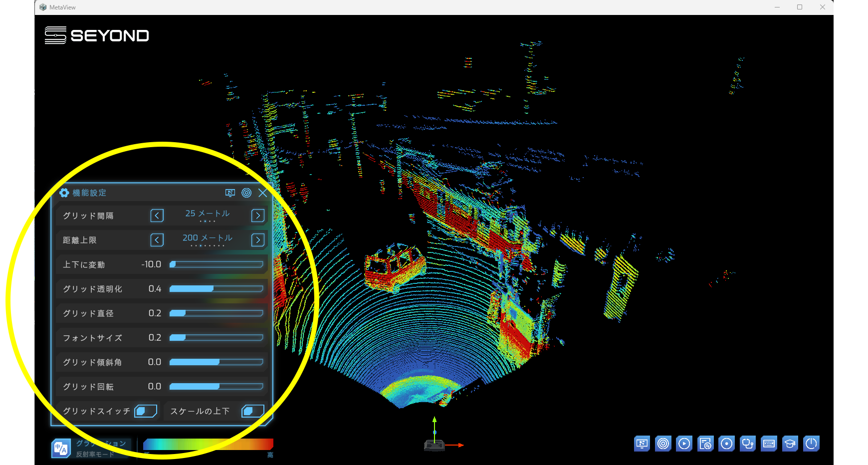Toggle the スケールの上下 switch

(x=252, y=411)
